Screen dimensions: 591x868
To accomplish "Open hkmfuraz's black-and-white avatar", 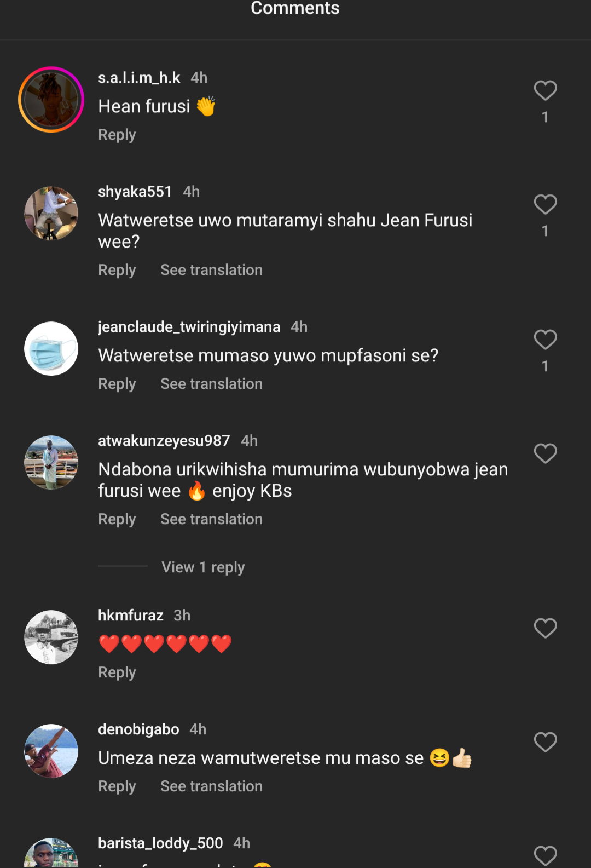I will pyautogui.click(x=51, y=637).
